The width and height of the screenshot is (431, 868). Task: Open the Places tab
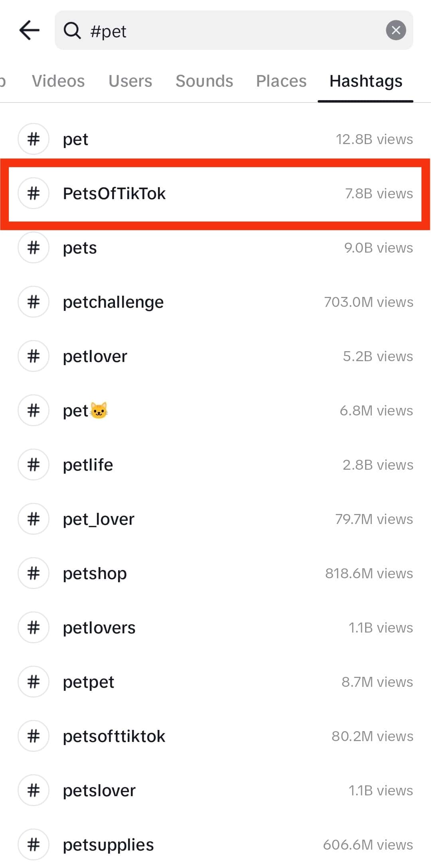pos(281,81)
